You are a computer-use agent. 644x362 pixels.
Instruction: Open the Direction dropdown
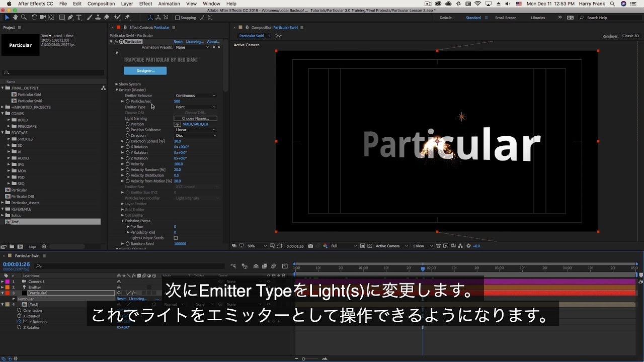click(x=195, y=135)
